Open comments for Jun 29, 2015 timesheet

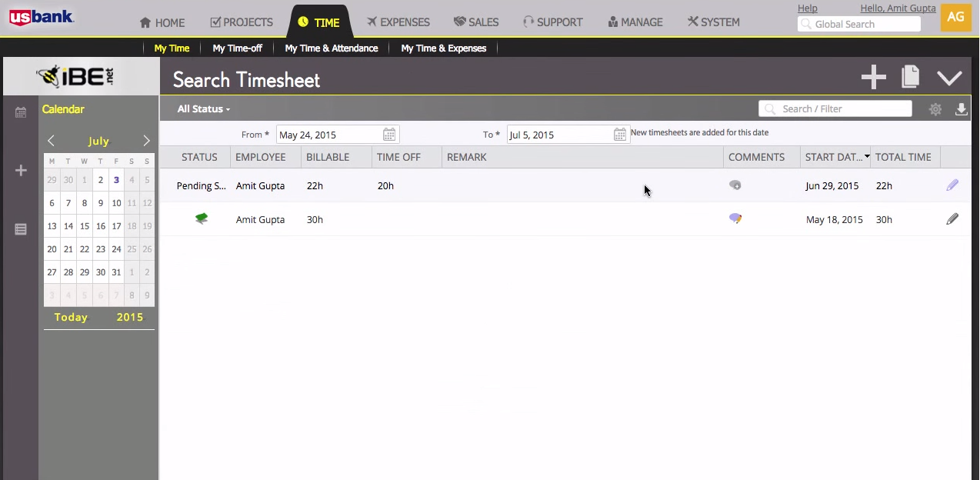point(735,185)
